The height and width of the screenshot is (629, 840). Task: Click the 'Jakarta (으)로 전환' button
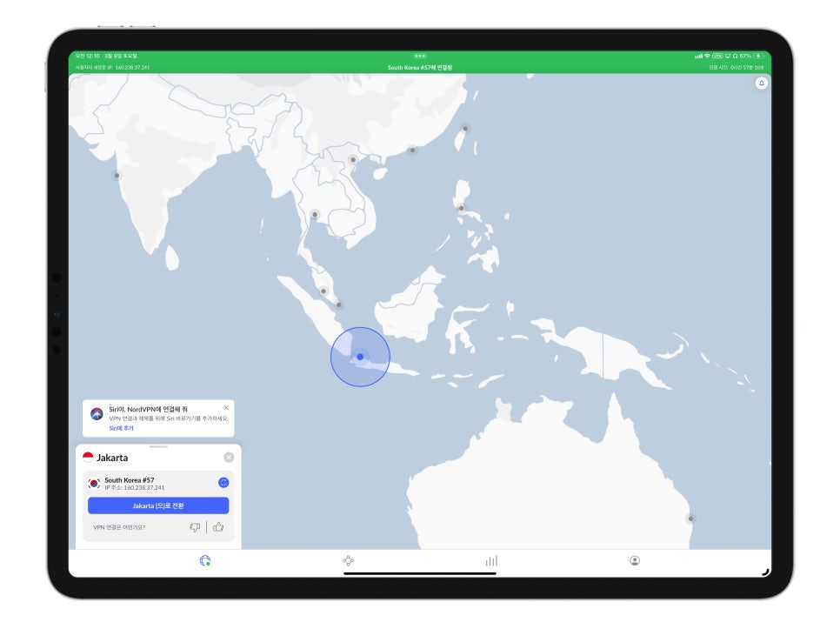pos(158,505)
